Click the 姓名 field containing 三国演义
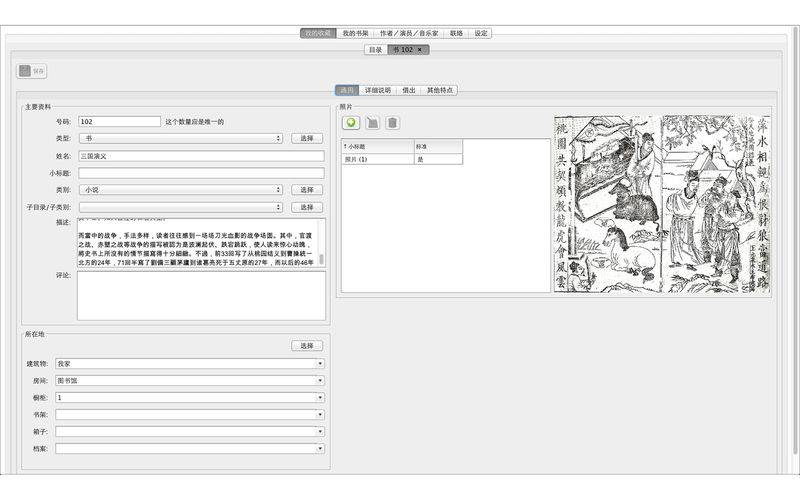800x500 pixels. 202,156
